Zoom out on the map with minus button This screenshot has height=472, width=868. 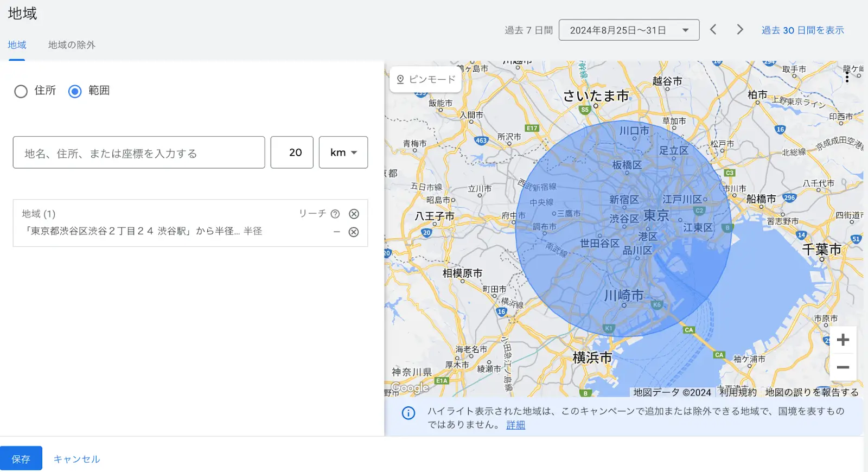843,367
